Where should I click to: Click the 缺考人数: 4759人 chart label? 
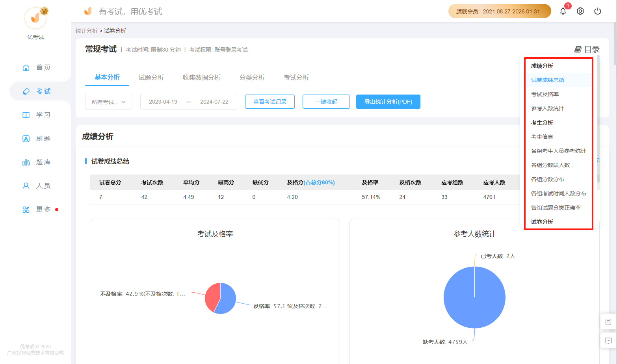tap(445, 342)
